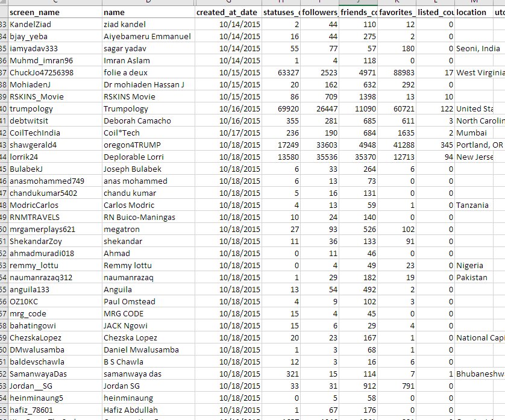Select favorites value 88983
This screenshot has width=505, height=420.
[x=397, y=72]
